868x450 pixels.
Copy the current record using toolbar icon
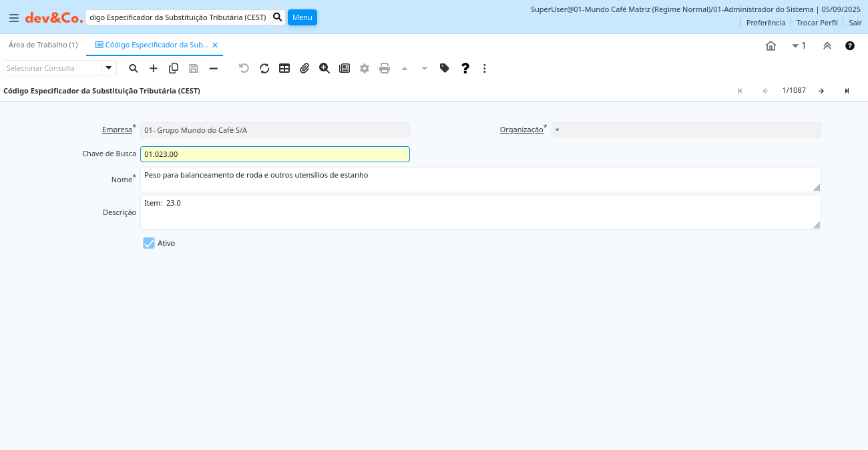tap(174, 68)
